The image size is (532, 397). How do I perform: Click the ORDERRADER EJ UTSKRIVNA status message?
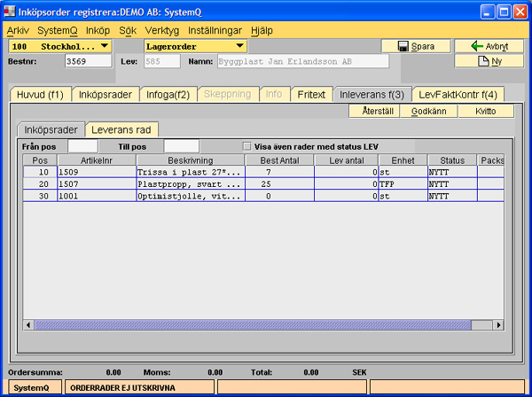tap(139, 388)
